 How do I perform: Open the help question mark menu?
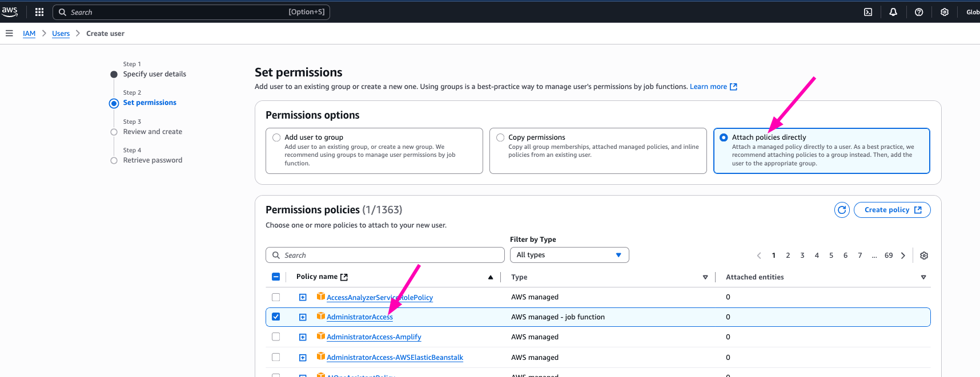tap(919, 12)
